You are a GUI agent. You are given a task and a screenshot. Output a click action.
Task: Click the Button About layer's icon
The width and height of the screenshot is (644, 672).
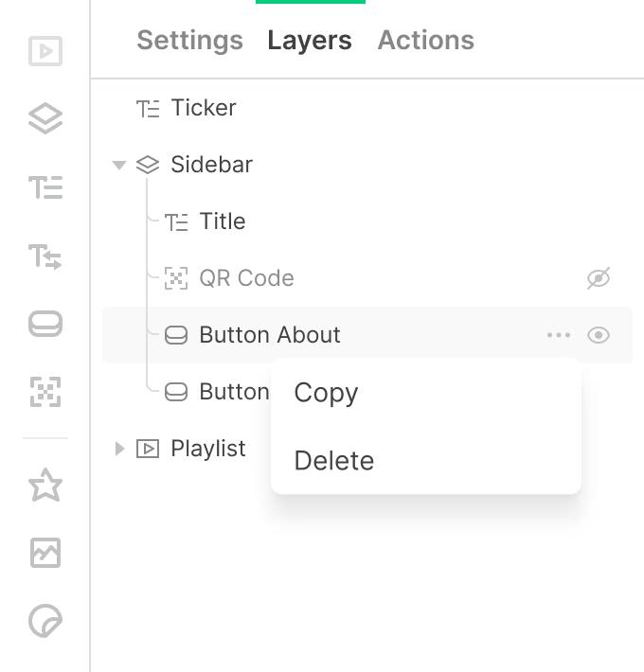click(x=176, y=335)
